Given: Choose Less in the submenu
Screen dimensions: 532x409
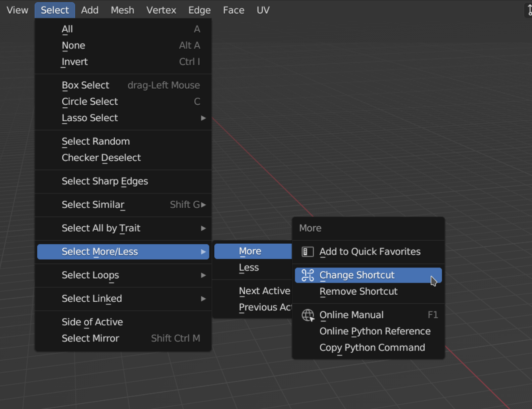Looking at the screenshot, I should 249,268.
